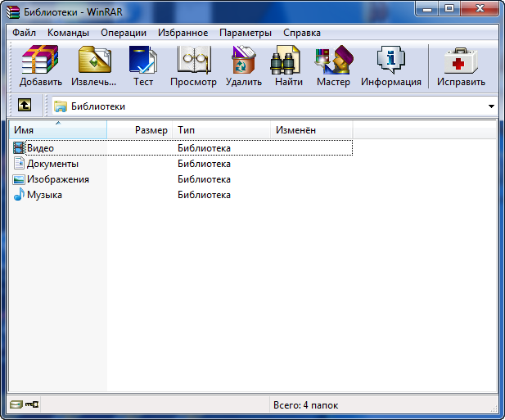This screenshot has height=420, width=505.
Task: Click the key password icon in status bar
Action: pos(32,405)
